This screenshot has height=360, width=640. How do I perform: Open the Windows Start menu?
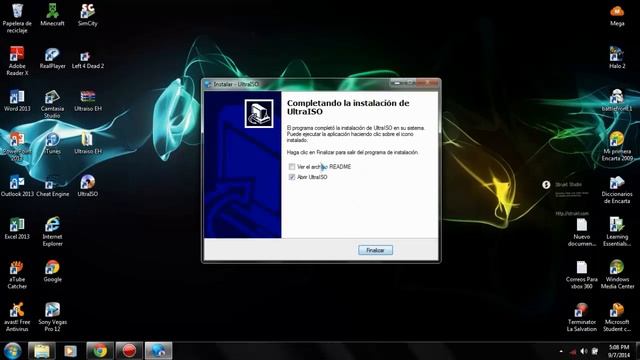tap(12, 351)
